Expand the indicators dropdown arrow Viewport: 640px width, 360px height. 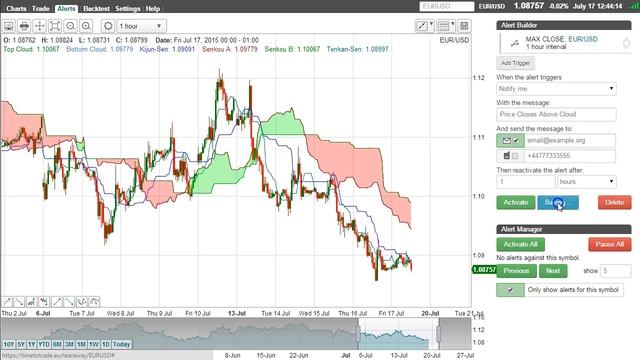(x=453, y=24)
